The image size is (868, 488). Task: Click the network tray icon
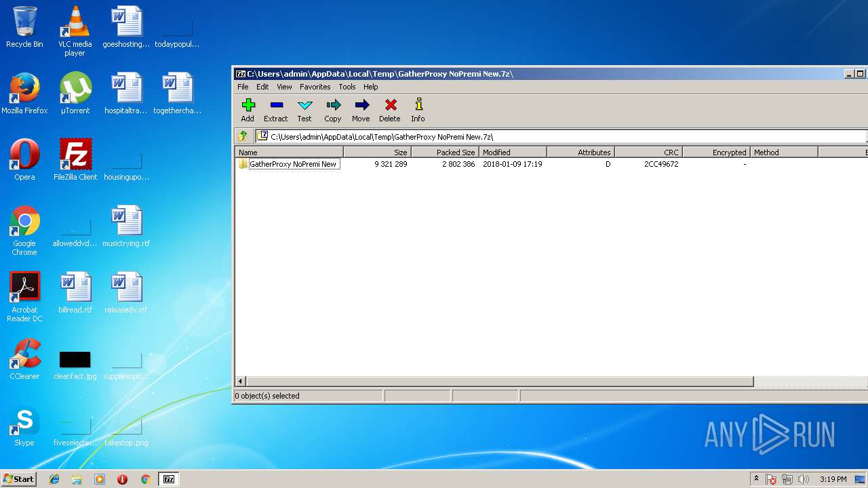click(x=787, y=479)
